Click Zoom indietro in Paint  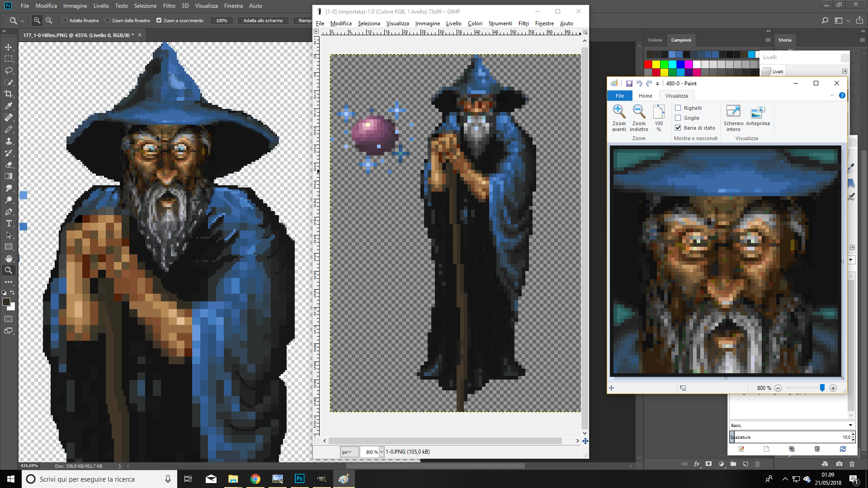(x=639, y=117)
